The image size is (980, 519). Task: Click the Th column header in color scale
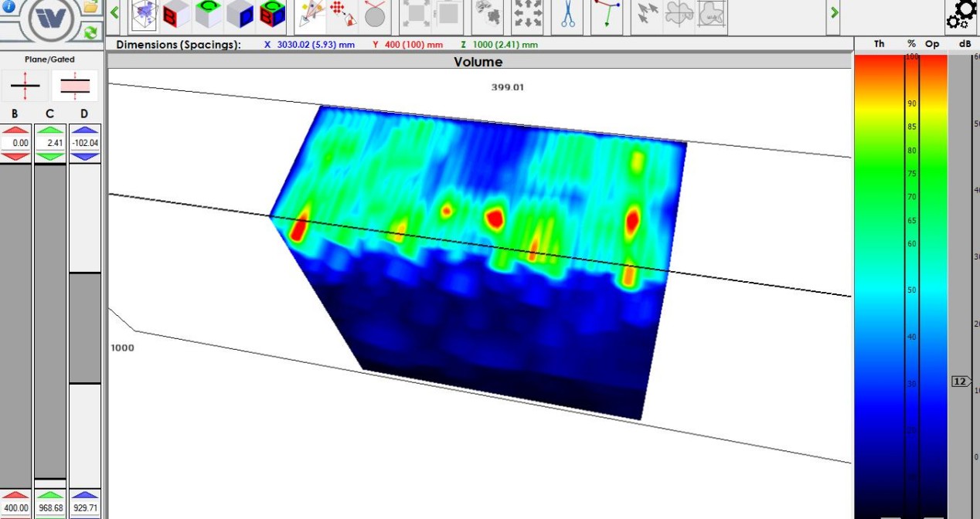879,44
